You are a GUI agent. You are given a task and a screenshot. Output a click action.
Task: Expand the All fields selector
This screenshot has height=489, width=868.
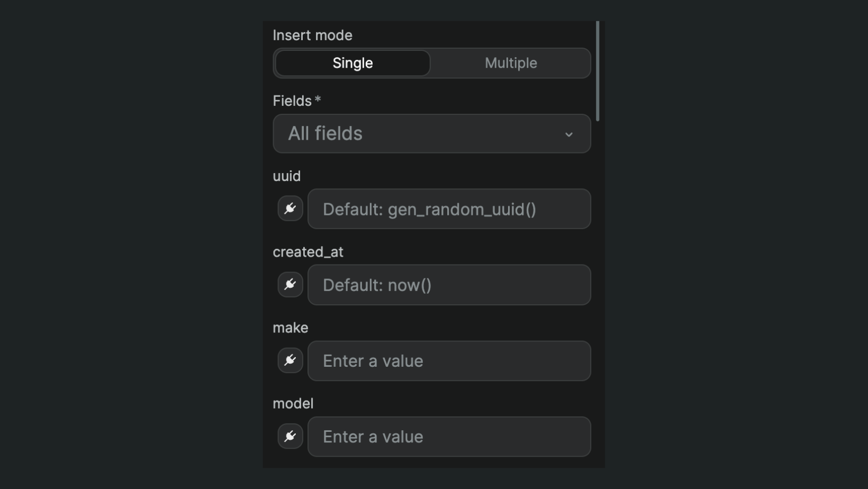pos(431,134)
